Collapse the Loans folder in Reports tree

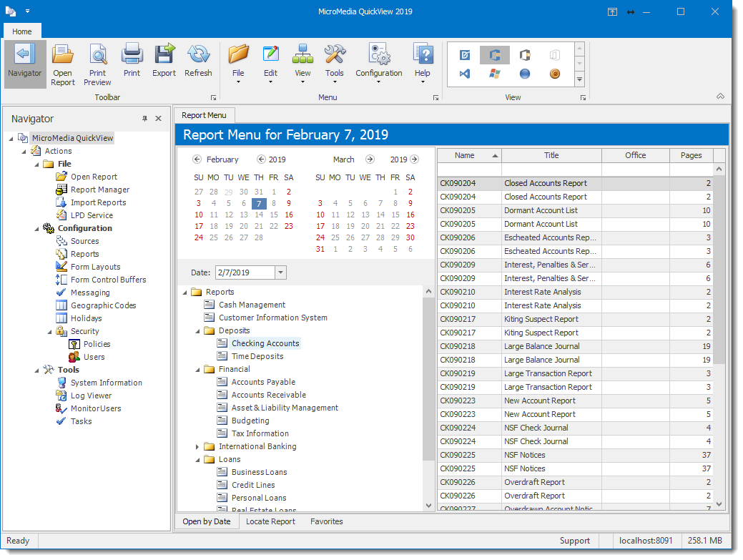[197, 460]
